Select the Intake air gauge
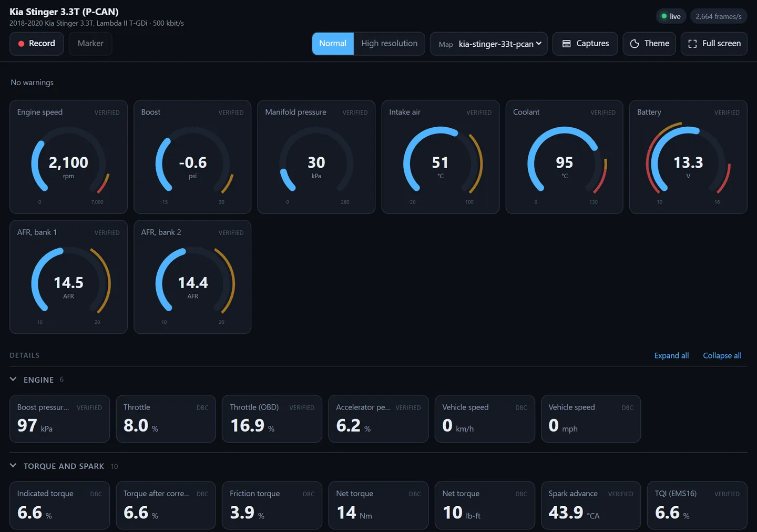 (441, 157)
